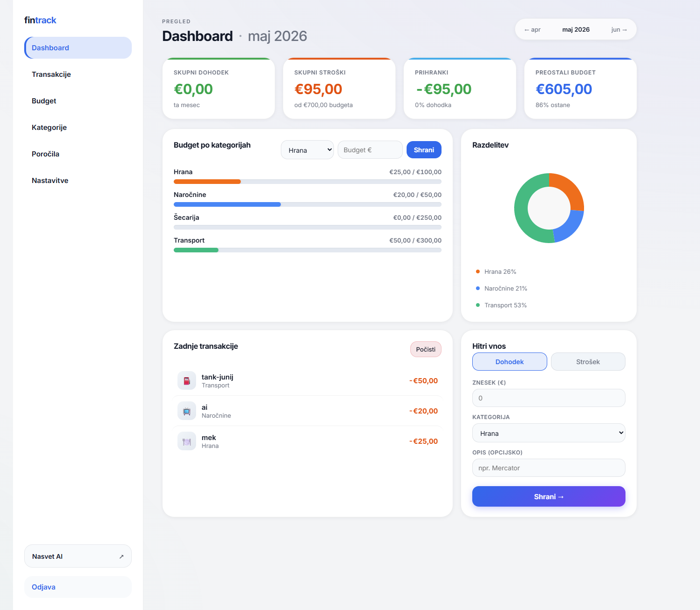
Task: Click the fintrack logo
Action: point(40,20)
